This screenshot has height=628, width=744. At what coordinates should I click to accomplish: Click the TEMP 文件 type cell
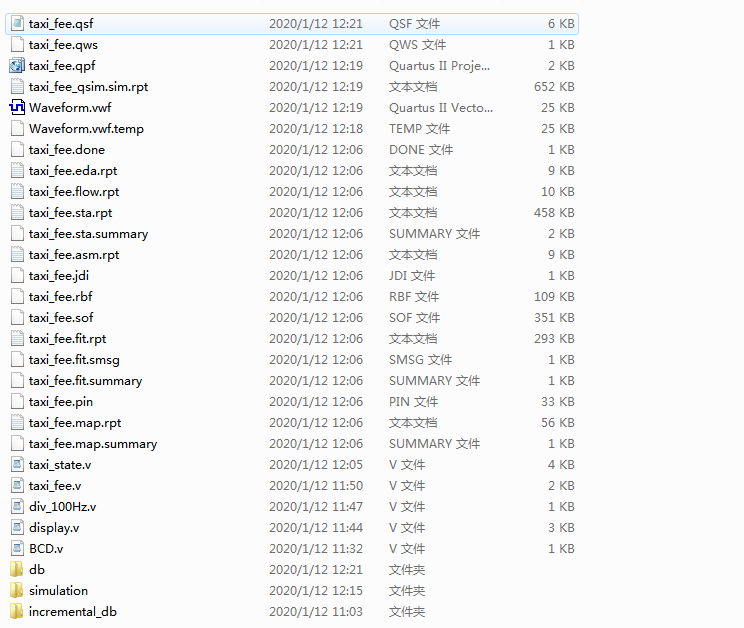tap(419, 129)
